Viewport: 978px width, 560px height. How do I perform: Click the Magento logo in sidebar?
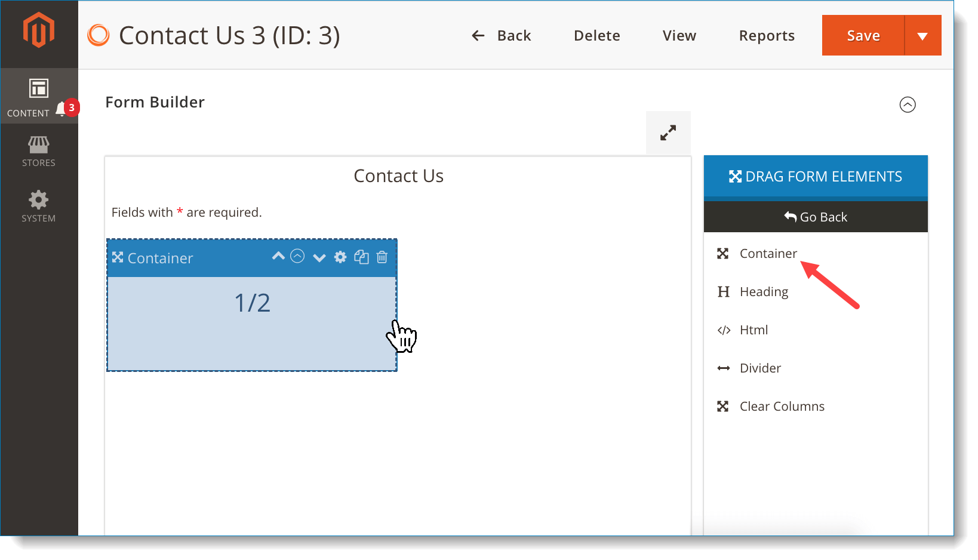(39, 30)
